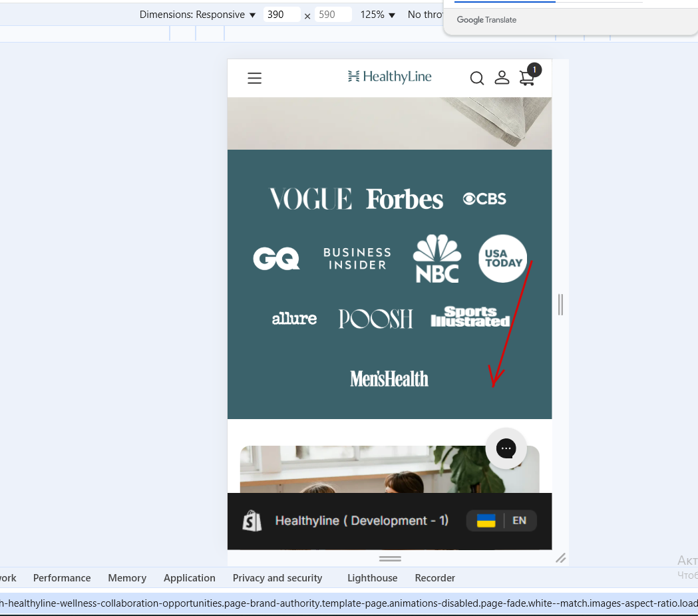Screen dimensions: 698x616
Task: Click the GQ press logo
Action: pyautogui.click(x=276, y=259)
